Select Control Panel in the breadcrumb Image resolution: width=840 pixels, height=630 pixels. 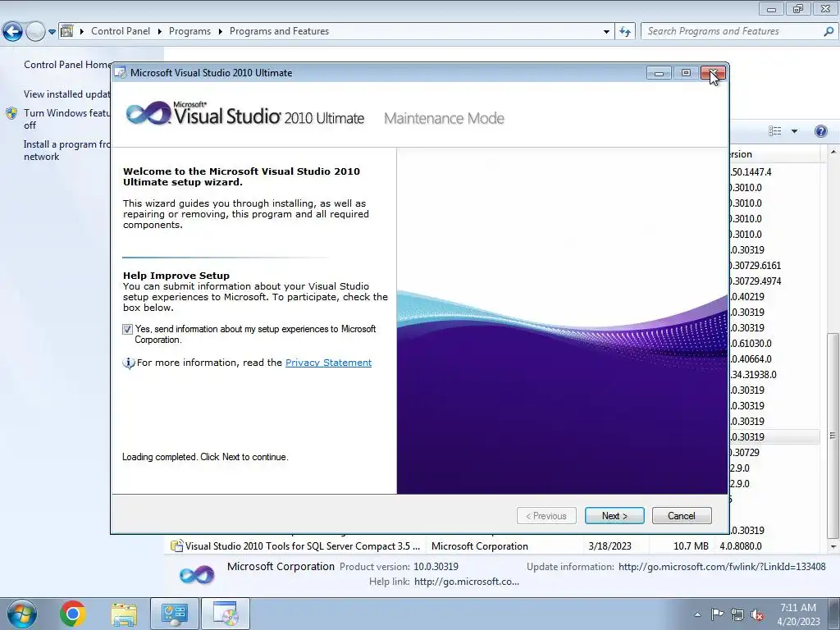121,31
